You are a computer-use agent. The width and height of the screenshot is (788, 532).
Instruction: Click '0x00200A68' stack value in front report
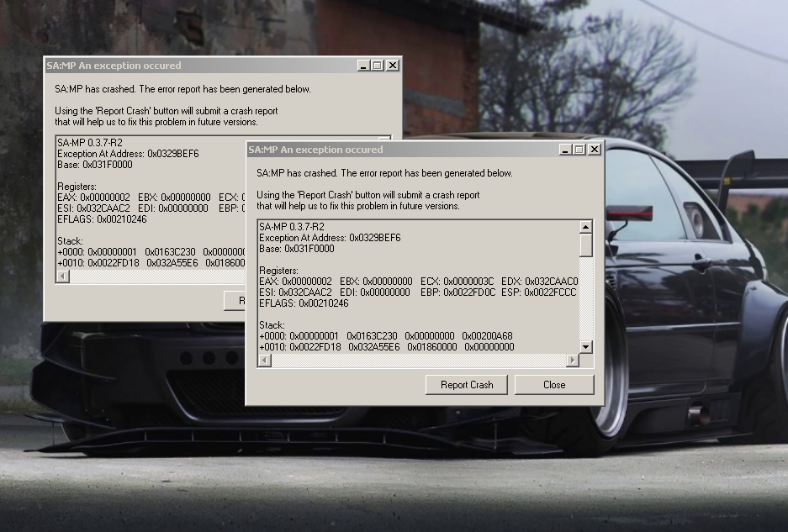coord(488,336)
